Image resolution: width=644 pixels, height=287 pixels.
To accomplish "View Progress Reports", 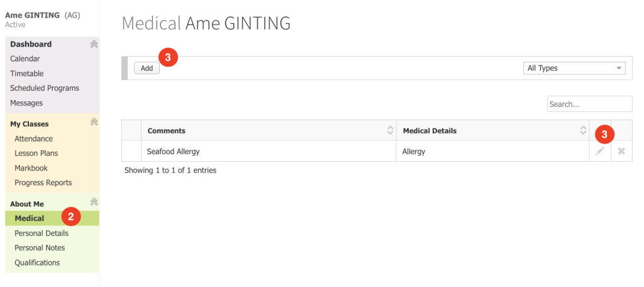I will 43,183.
